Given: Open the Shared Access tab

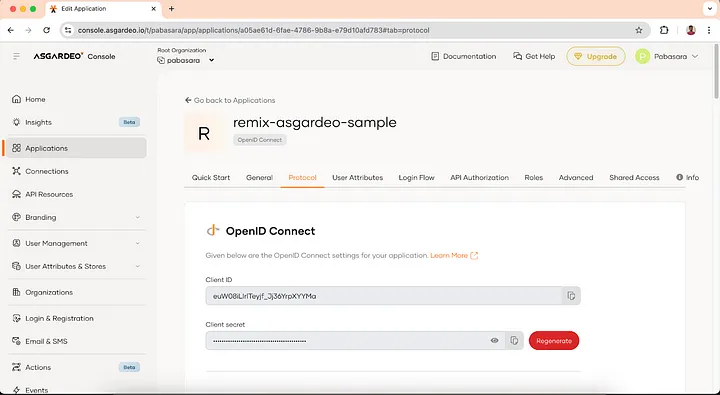Looking at the screenshot, I should point(634,178).
